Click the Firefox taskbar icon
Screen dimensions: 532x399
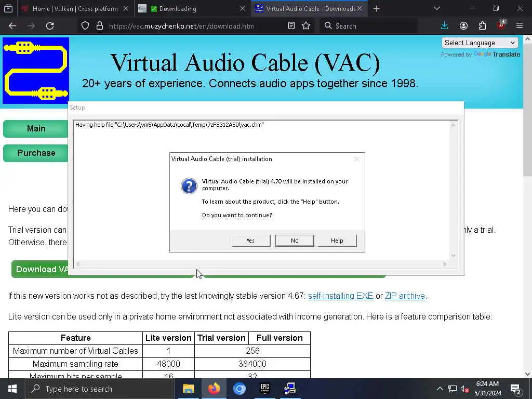214,389
